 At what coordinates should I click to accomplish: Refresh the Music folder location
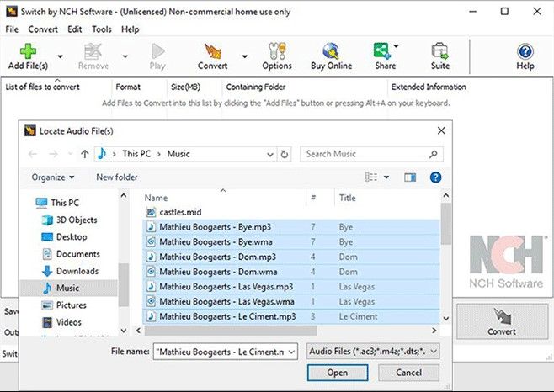284,154
